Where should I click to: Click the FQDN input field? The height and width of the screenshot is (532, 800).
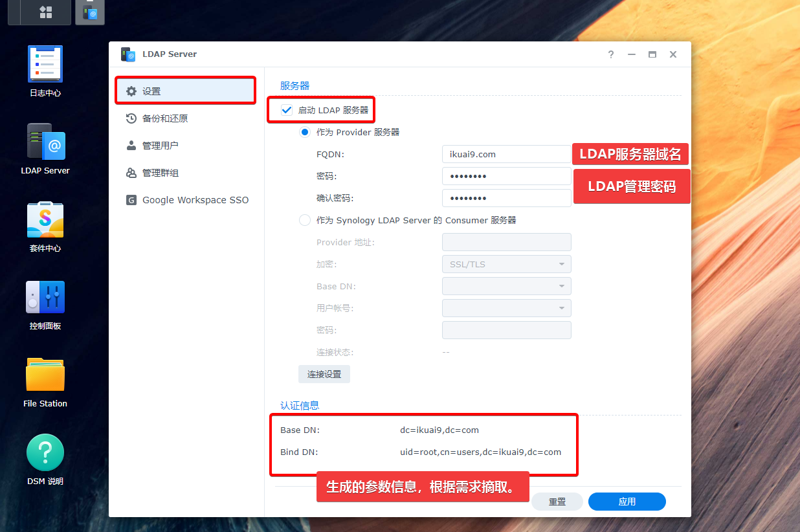tap(507, 154)
